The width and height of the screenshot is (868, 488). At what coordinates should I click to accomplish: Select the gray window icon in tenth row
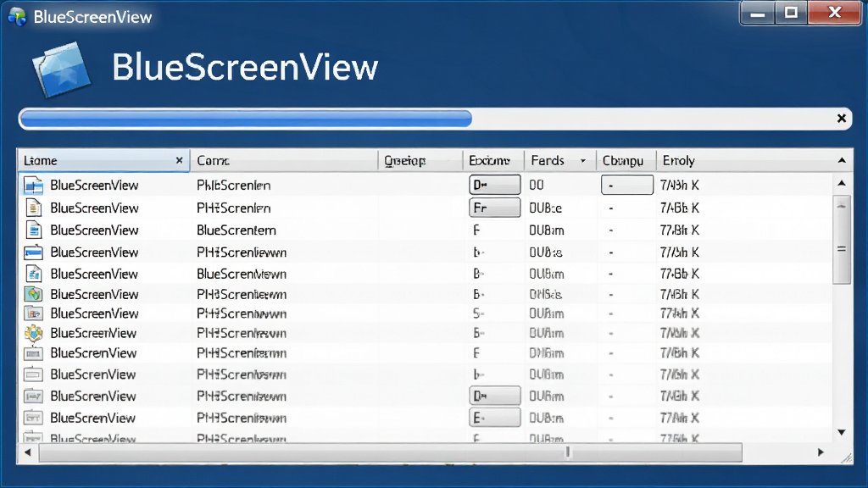pos(33,374)
